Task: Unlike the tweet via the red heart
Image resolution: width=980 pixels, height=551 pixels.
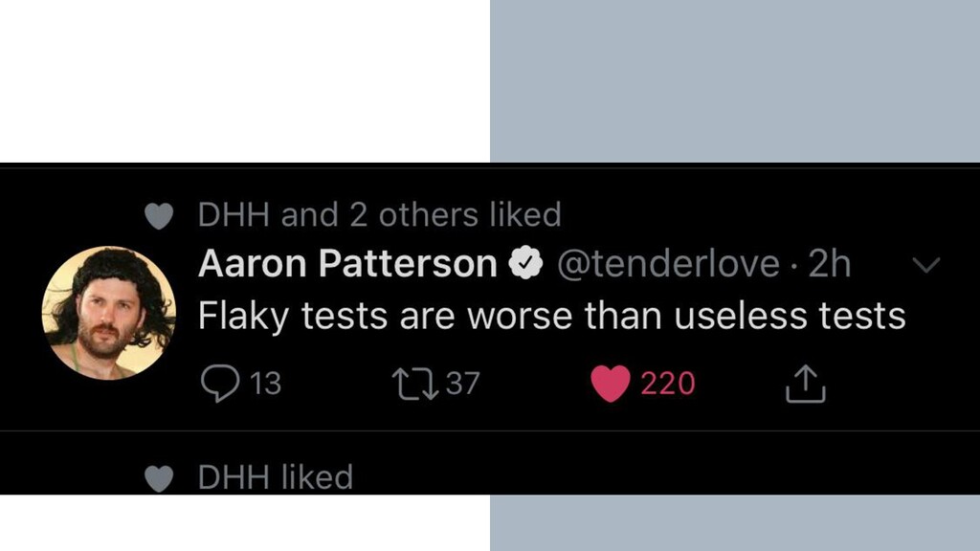Action: point(611,384)
